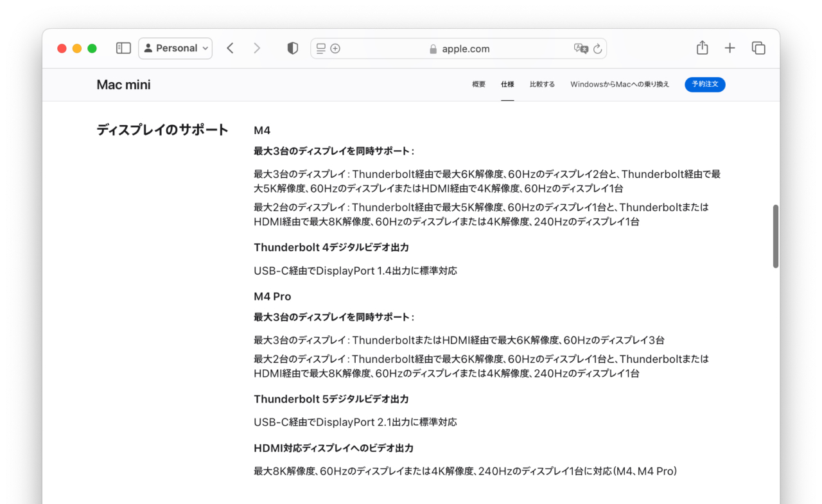Go back with the left chevron
The width and height of the screenshot is (822, 504).
click(x=230, y=48)
